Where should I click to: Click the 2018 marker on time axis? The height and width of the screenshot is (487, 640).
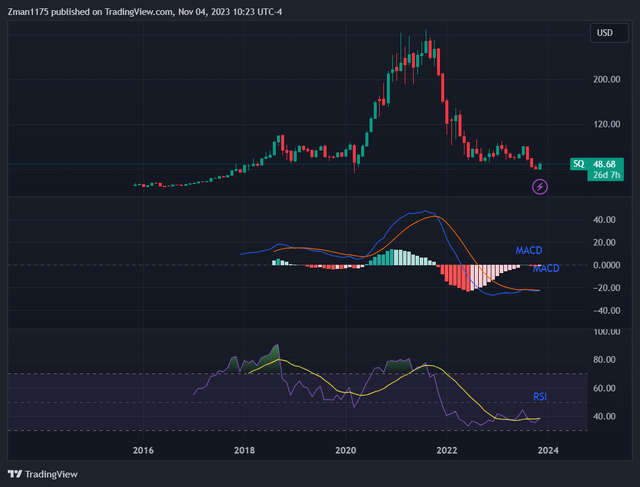[x=244, y=451]
